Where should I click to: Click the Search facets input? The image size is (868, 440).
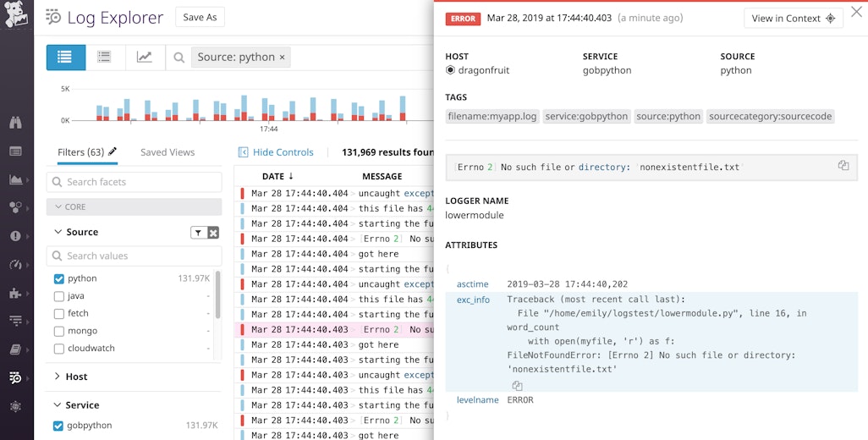pos(134,182)
